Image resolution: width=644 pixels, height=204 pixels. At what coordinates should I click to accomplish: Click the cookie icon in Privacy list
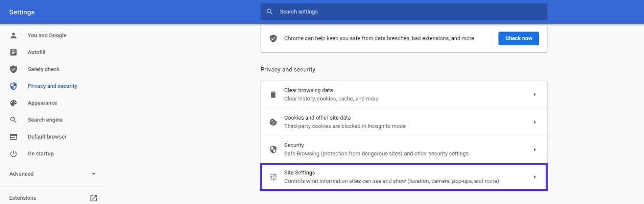(273, 122)
